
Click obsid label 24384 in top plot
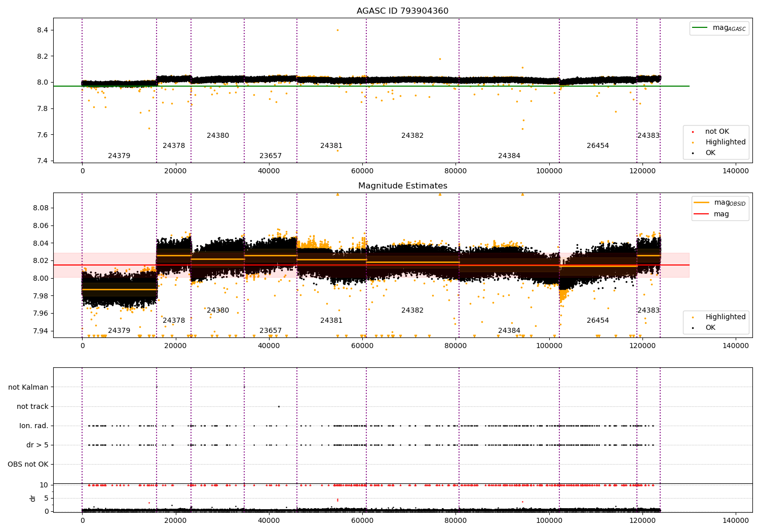click(x=509, y=156)
